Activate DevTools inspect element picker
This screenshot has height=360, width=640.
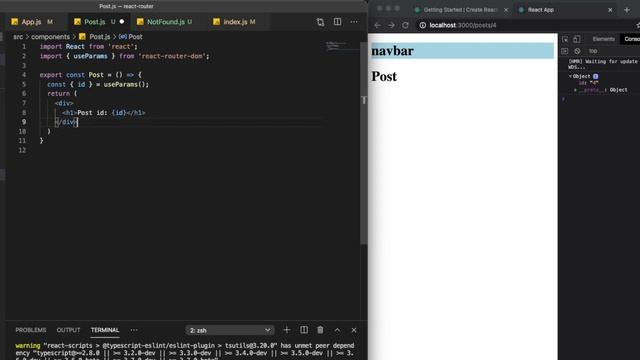pyautogui.click(x=565, y=39)
